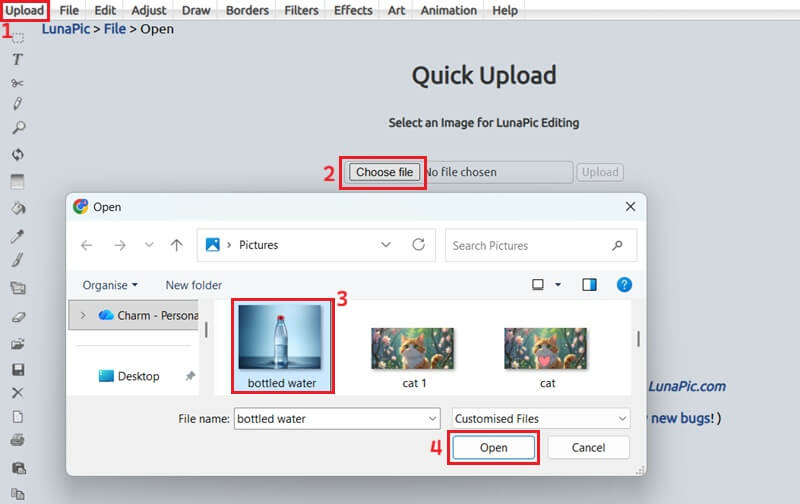Open recent locations dropdown arrow
The image size is (800, 504).
(x=149, y=245)
